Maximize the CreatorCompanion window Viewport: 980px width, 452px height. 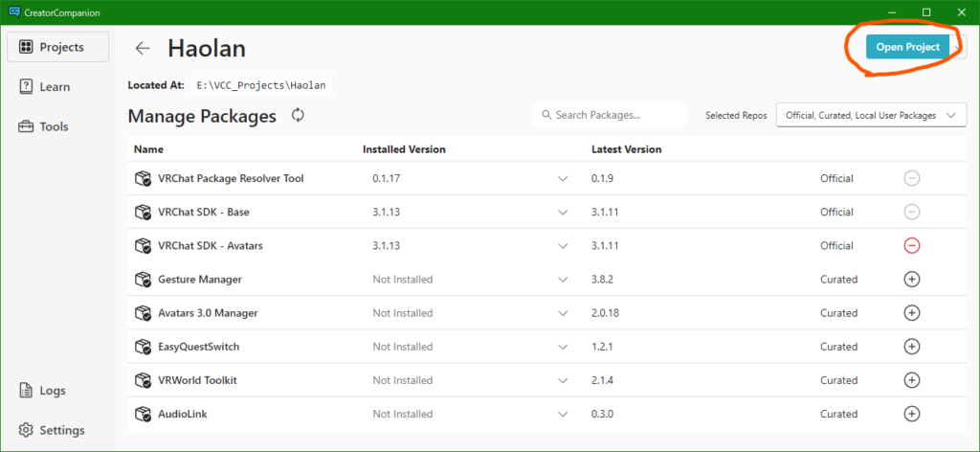click(x=926, y=12)
